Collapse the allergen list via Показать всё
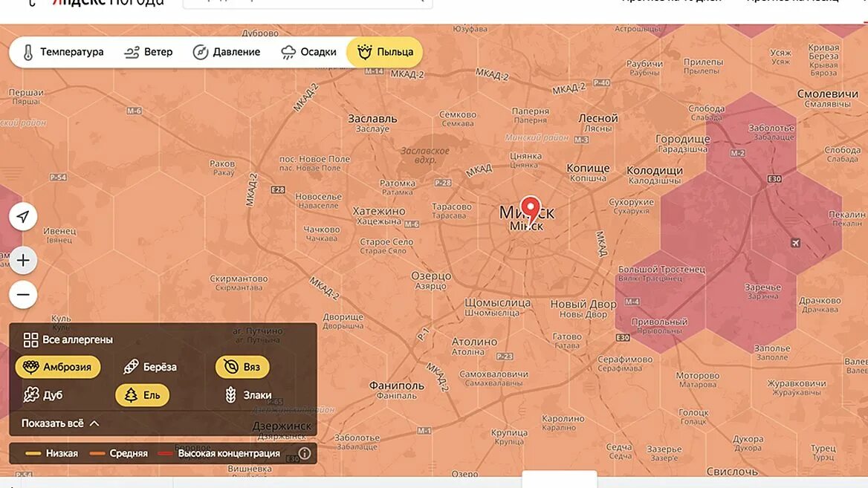Viewport: 868px width, 488px height. click(x=60, y=423)
